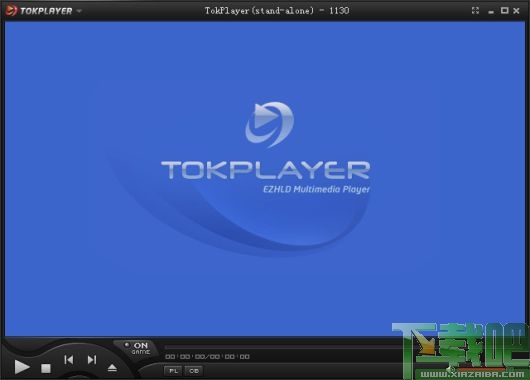The width and height of the screenshot is (530, 380).
Task: Click the TOKPLAYER text in title bar
Action: tap(46, 11)
